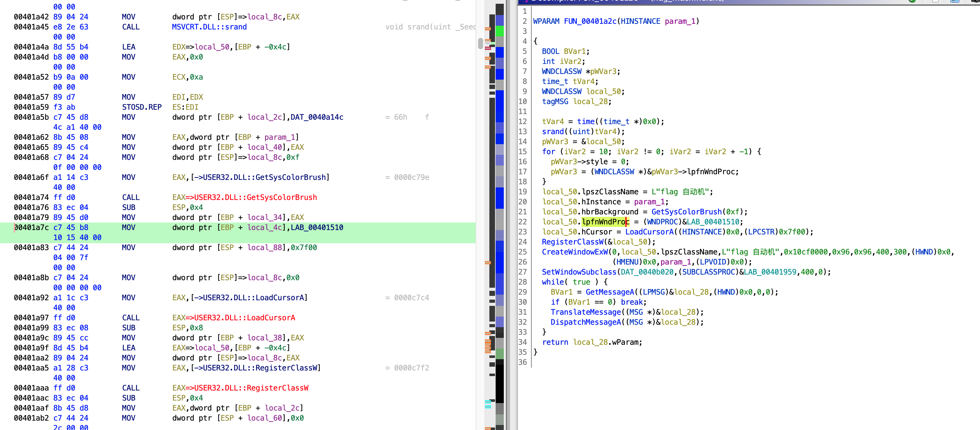
Task: Click the time function call on line 12
Action: (586, 121)
